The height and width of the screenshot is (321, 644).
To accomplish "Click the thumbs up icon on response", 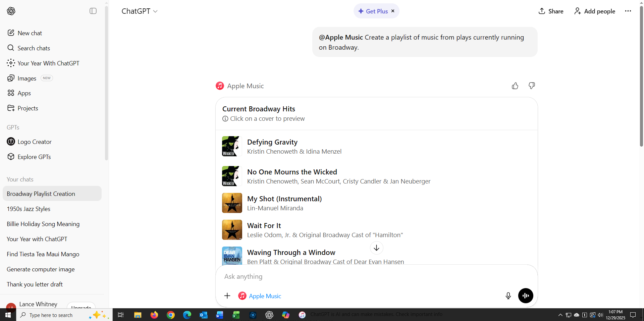I will click(x=515, y=86).
